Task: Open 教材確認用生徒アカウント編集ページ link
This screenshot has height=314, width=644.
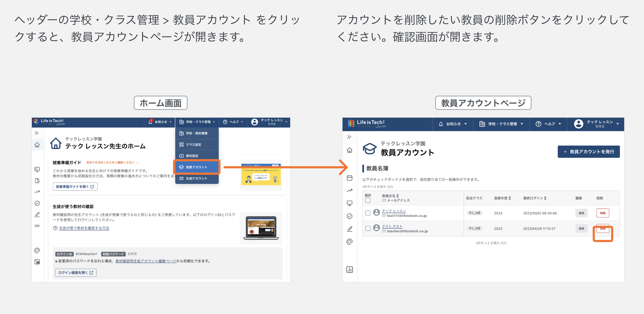Action: click(146, 261)
